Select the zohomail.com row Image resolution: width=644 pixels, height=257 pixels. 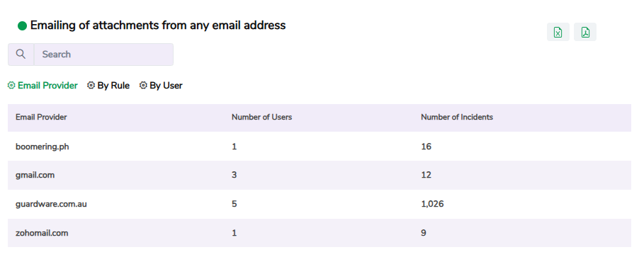[319, 233]
